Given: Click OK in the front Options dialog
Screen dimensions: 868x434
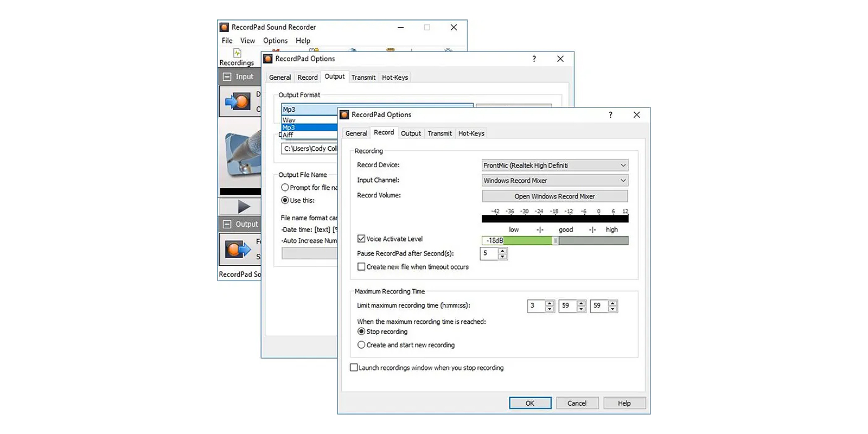Looking at the screenshot, I should (530, 403).
